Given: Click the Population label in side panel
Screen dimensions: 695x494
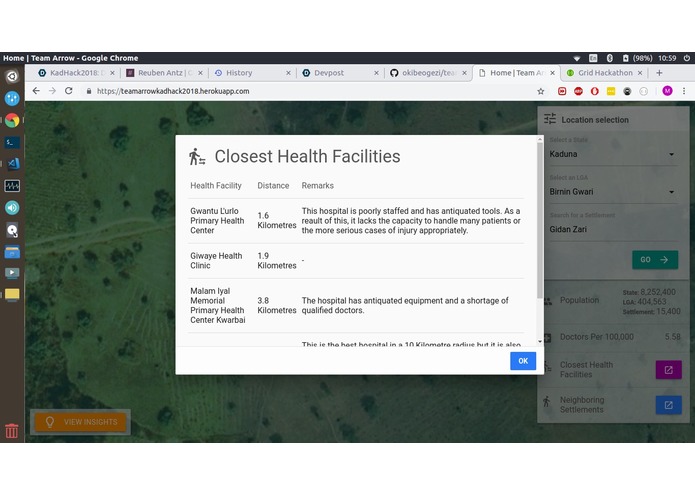Looking at the screenshot, I should click(579, 300).
